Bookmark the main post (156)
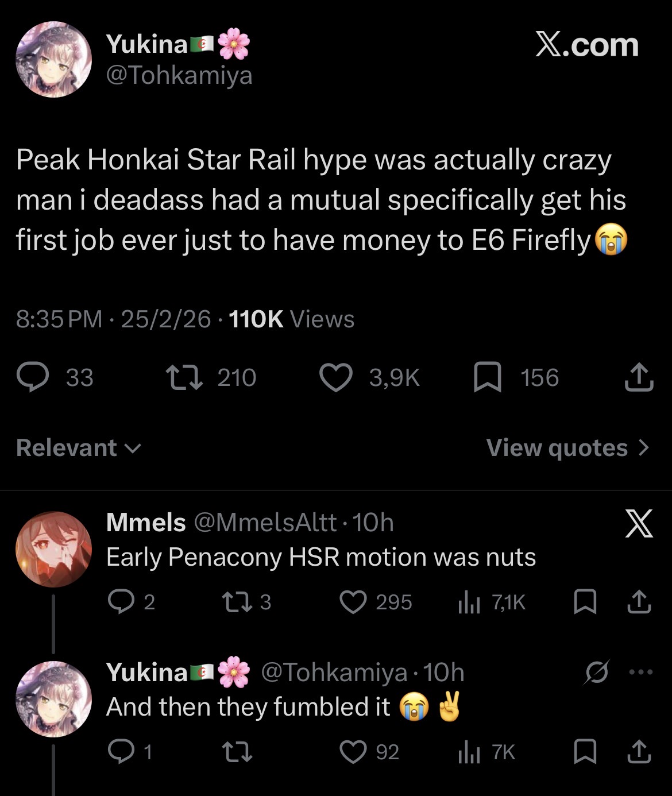Viewport: 672px width, 796px height. (487, 378)
